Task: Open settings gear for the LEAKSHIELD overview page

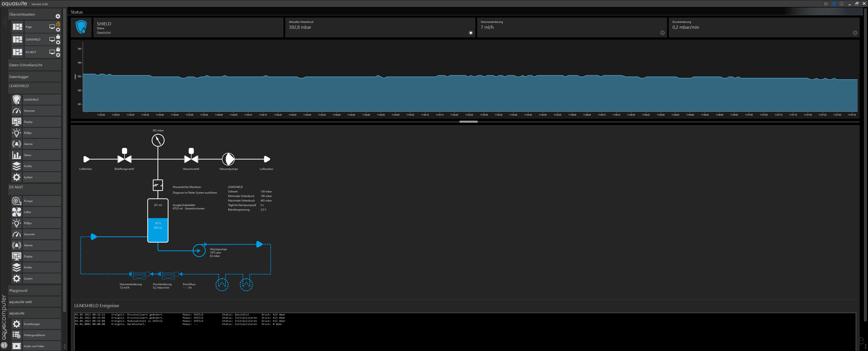Action: [58, 43]
